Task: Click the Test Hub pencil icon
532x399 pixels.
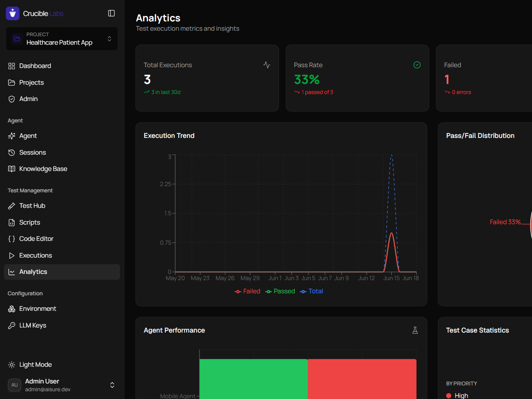Action: tap(12, 206)
